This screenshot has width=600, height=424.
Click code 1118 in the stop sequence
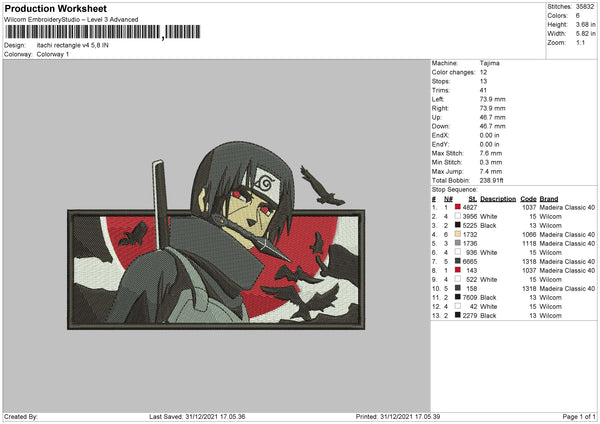(529, 243)
